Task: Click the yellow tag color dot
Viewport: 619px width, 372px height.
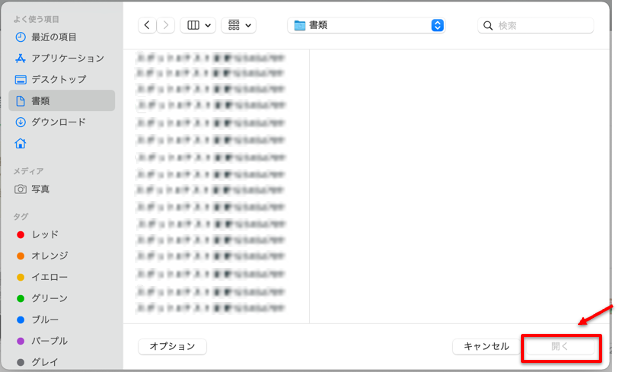Action: (x=21, y=278)
